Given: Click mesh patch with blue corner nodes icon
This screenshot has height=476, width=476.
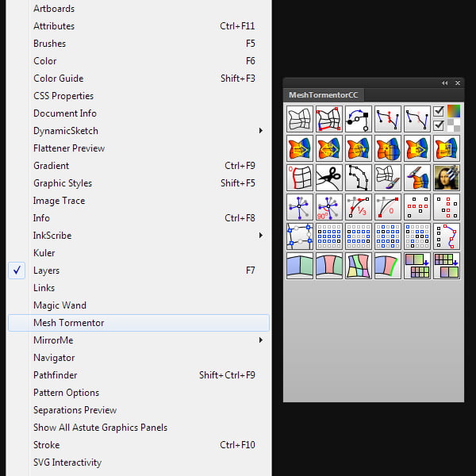Looking at the screenshot, I should (300, 236).
